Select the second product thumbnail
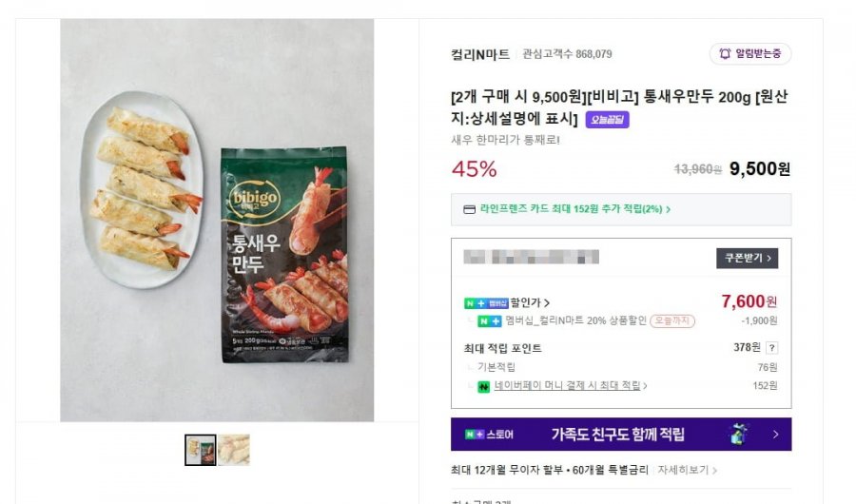This screenshot has width=856, height=504. coord(234,450)
